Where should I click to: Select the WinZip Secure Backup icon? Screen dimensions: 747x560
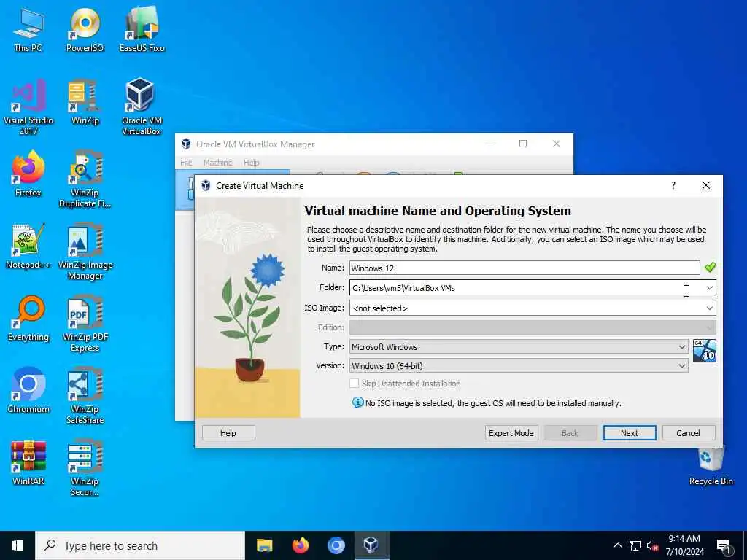pyautogui.click(x=85, y=469)
